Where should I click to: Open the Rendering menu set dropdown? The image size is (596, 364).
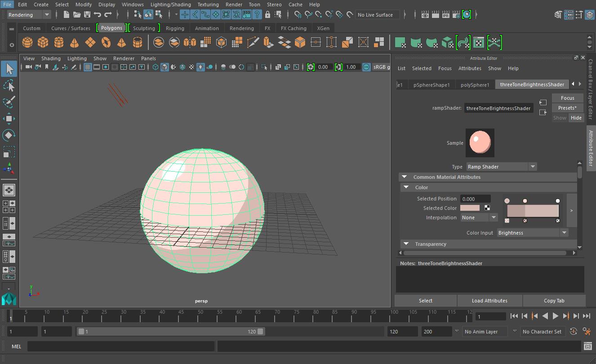(29, 15)
